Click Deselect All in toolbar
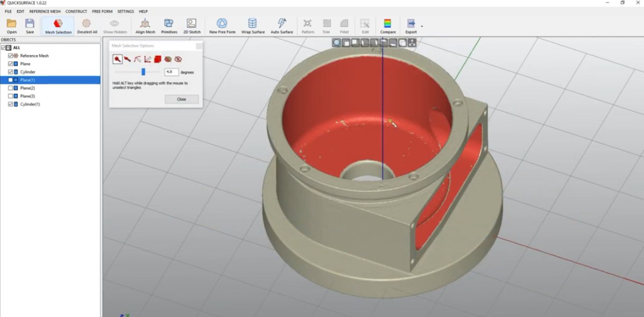 tap(87, 25)
